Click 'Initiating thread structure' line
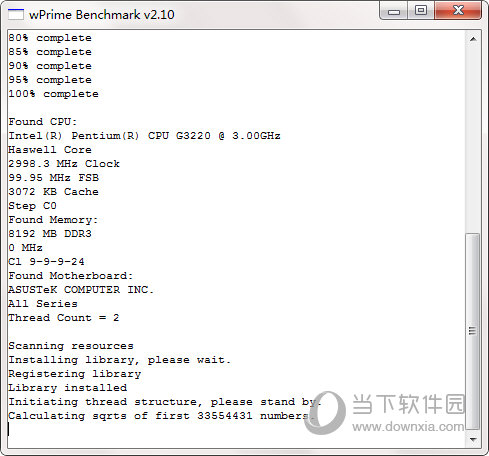Screen dimensions: 489x456 click(x=165, y=402)
